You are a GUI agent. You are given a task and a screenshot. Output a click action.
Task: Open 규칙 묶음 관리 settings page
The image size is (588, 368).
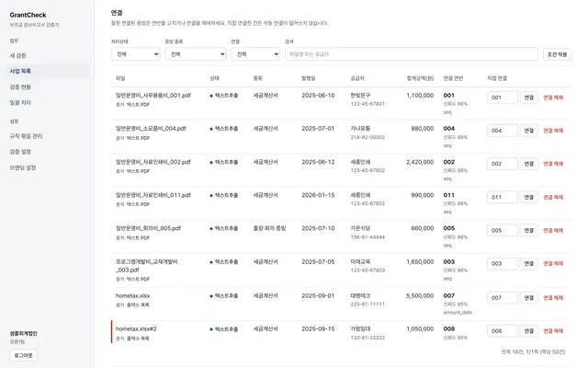click(26, 136)
